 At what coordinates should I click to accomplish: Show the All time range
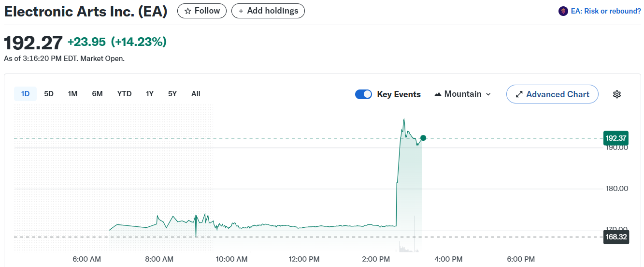tap(196, 94)
